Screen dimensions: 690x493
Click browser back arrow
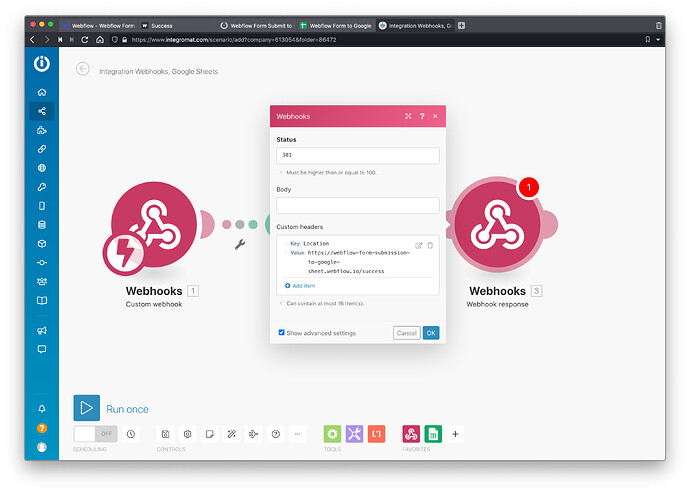coord(32,40)
